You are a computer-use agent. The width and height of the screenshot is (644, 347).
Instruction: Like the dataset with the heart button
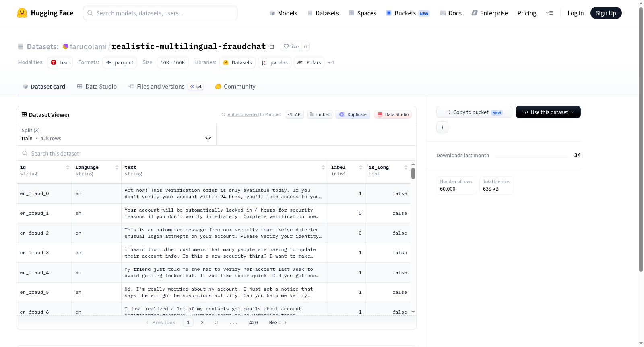pos(291,46)
